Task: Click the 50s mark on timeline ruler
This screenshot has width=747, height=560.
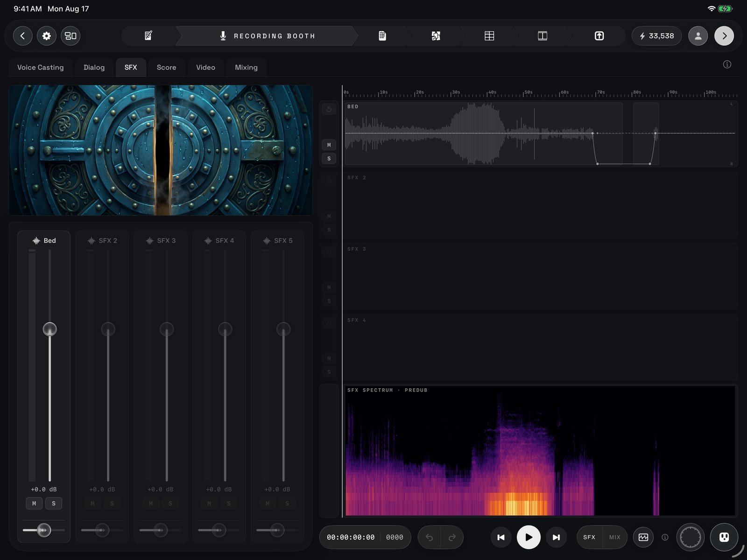Action: coord(528,92)
